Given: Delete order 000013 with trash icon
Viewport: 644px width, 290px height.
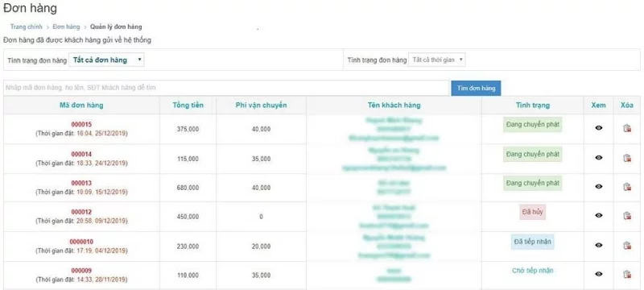Looking at the screenshot, I should click(x=627, y=187).
